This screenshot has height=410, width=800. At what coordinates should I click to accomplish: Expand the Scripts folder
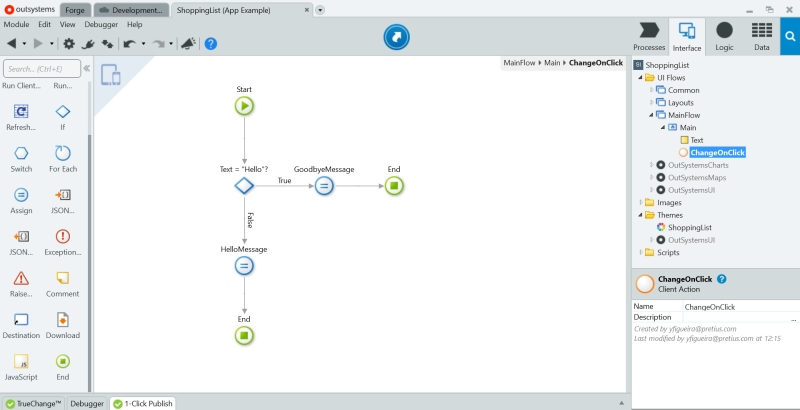(641, 252)
